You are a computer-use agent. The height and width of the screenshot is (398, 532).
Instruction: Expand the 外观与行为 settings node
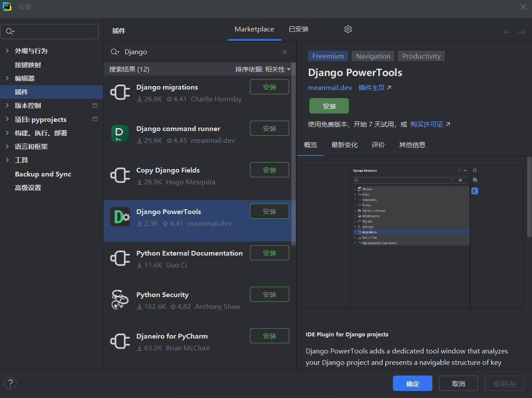coord(7,51)
